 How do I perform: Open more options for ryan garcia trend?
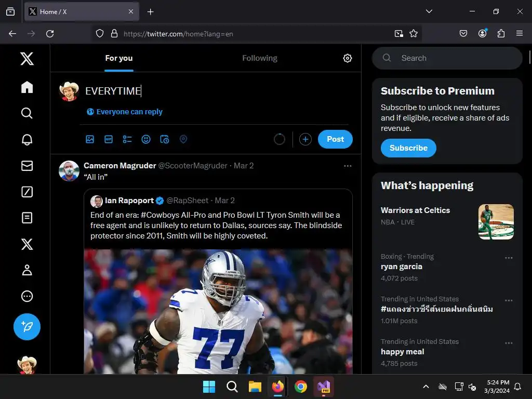pyautogui.click(x=509, y=258)
